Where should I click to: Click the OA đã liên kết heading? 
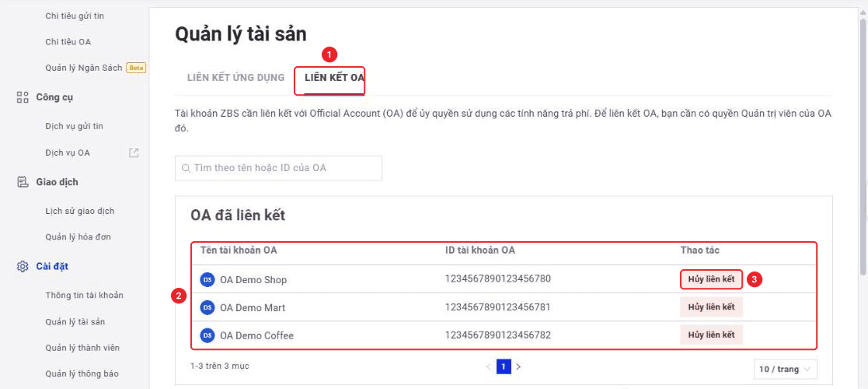pyautogui.click(x=238, y=215)
